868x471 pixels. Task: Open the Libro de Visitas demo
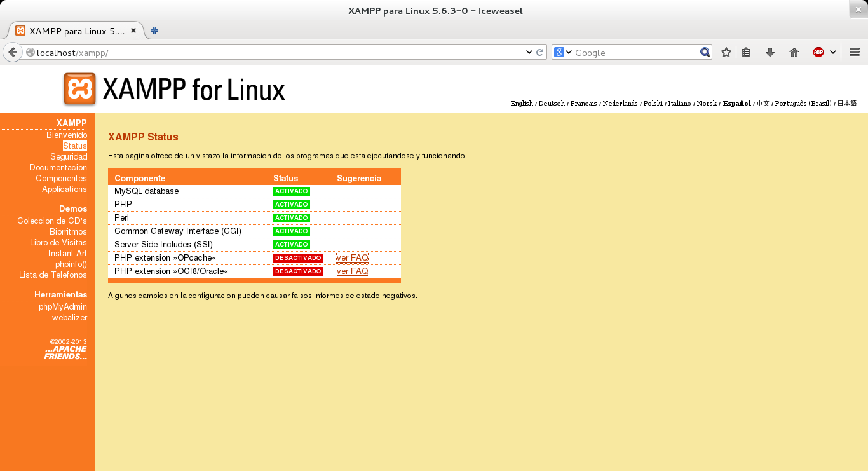[58, 243]
